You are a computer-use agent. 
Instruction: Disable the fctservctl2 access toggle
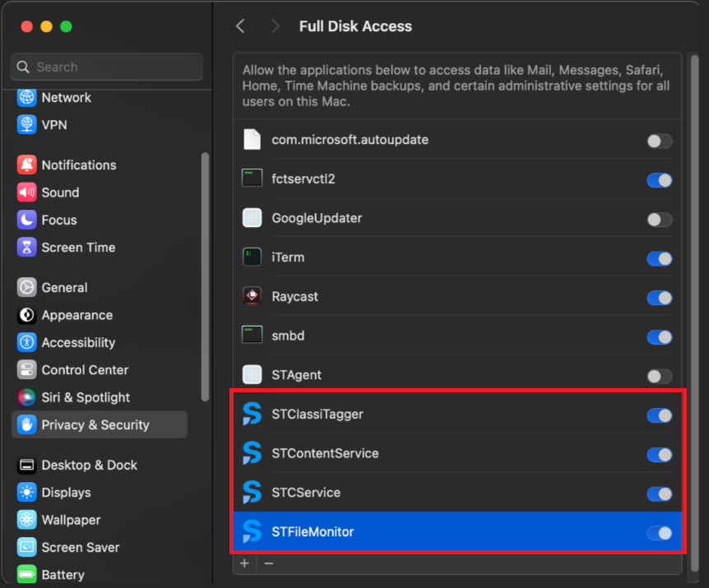point(660,180)
